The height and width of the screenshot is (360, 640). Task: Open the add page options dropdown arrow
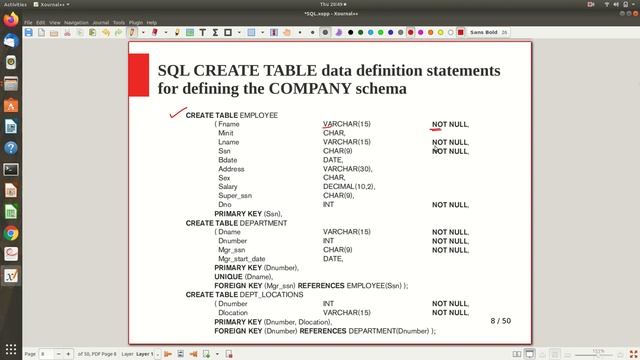click(217, 354)
